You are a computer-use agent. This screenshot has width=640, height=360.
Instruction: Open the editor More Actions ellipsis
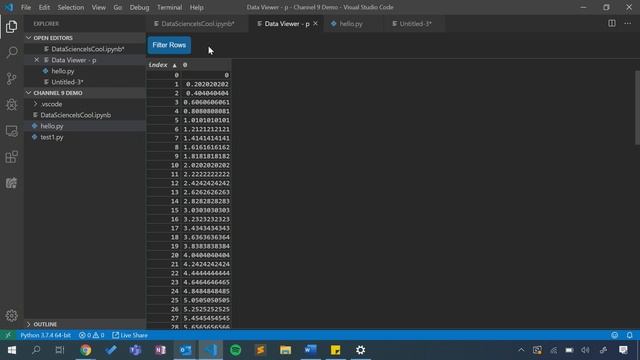[627, 23]
